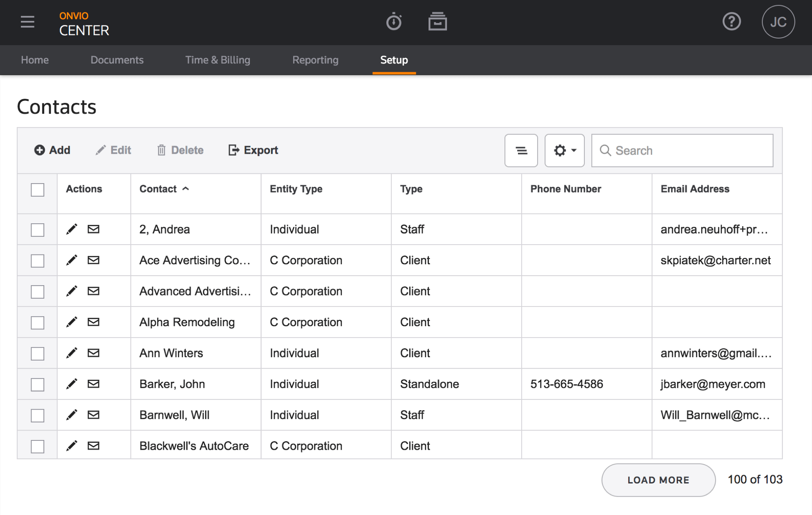812x515 pixels.
Task: Send email to Ace Advertising via envelope icon
Action: pos(94,260)
